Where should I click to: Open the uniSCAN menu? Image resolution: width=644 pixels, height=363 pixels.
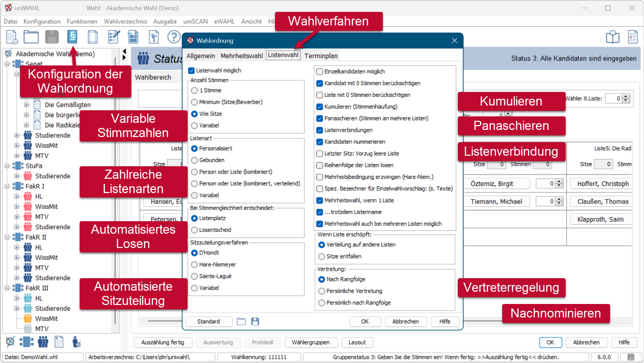(195, 21)
